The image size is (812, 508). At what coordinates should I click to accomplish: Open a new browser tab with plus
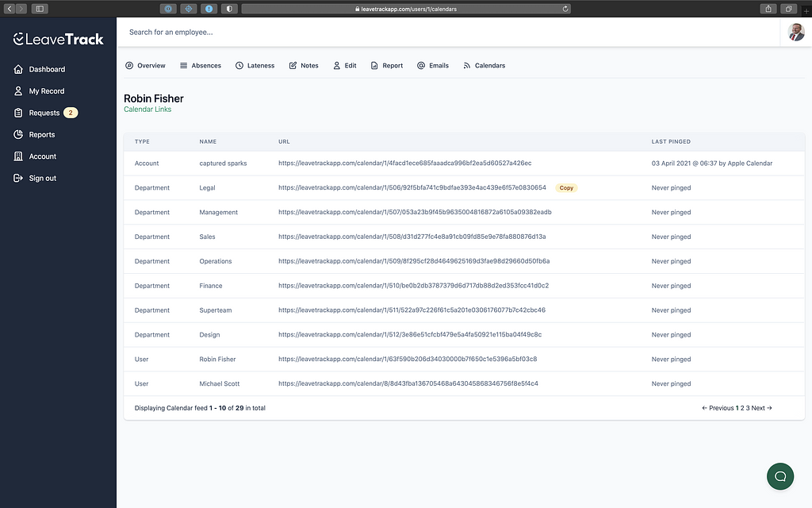point(806,10)
